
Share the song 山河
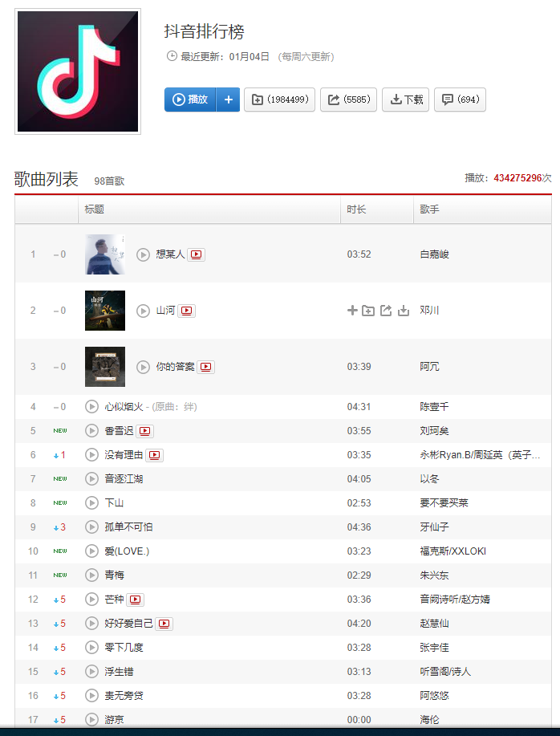386,311
